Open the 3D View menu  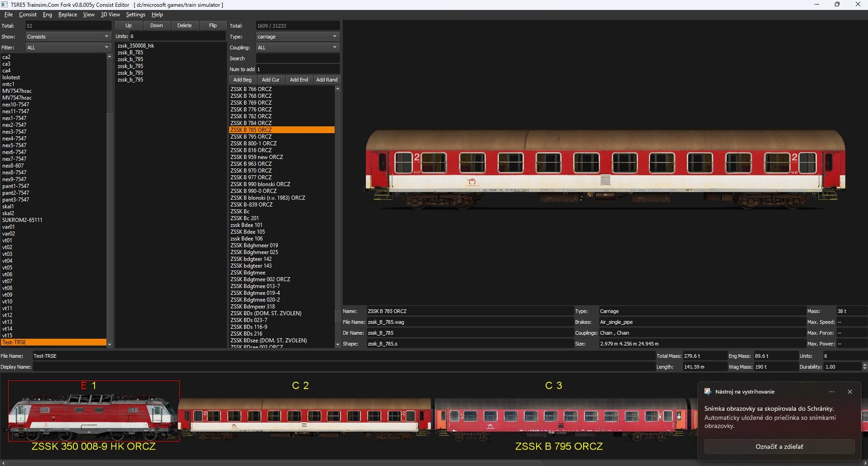click(x=110, y=15)
